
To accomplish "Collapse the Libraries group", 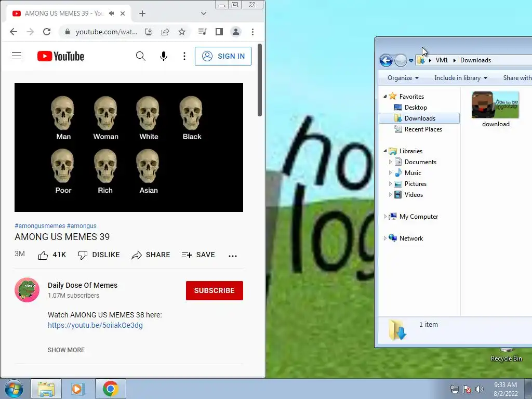I will point(385,151).
